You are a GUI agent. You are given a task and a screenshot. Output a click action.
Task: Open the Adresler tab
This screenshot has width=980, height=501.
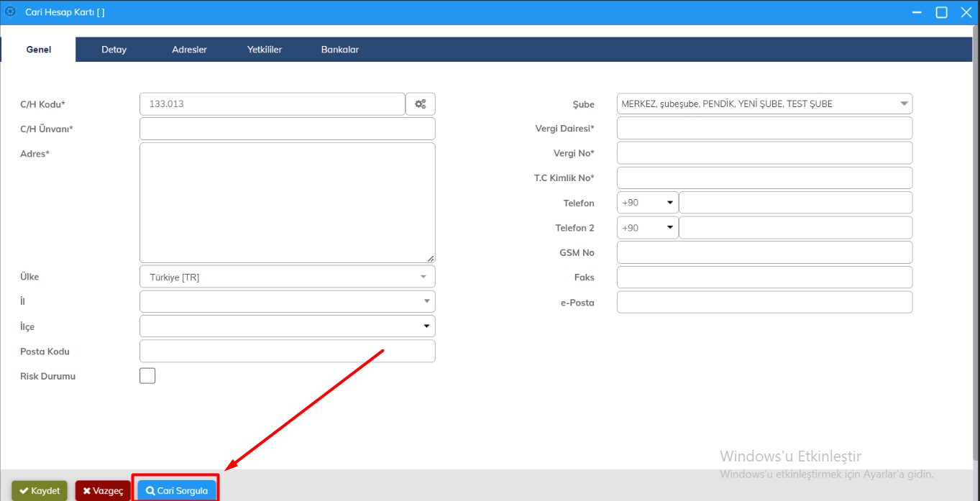click(x=189, y=50)
